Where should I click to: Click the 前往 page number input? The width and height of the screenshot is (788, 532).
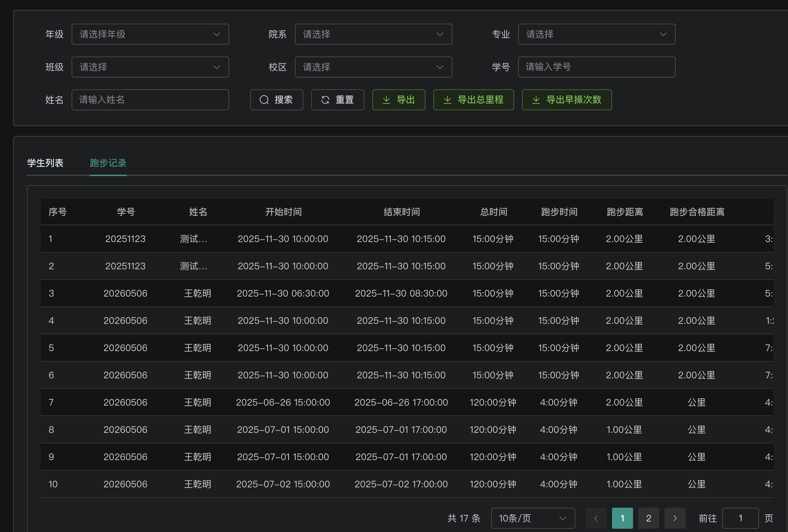(740, 518)
